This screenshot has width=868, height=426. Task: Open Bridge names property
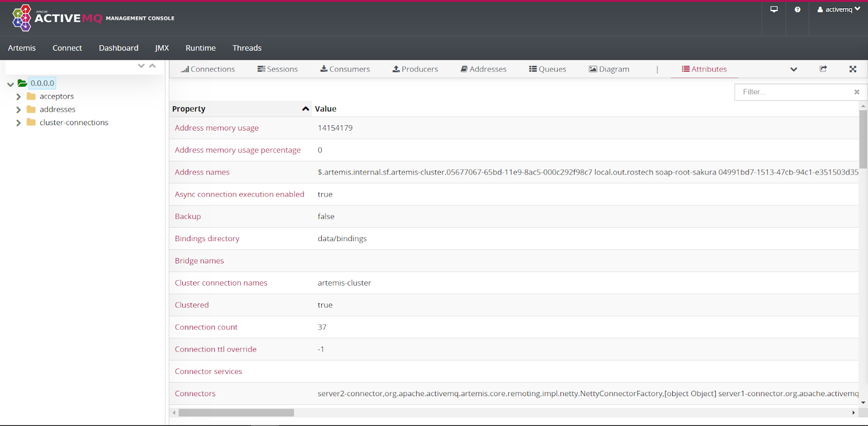pos(199,261)
